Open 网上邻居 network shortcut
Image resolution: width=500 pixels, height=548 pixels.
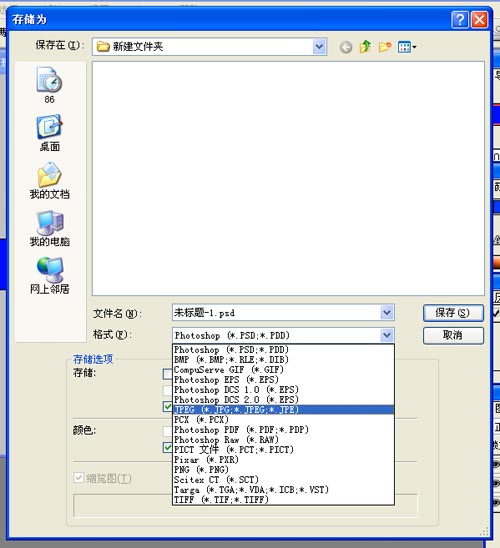pos(49,275)
